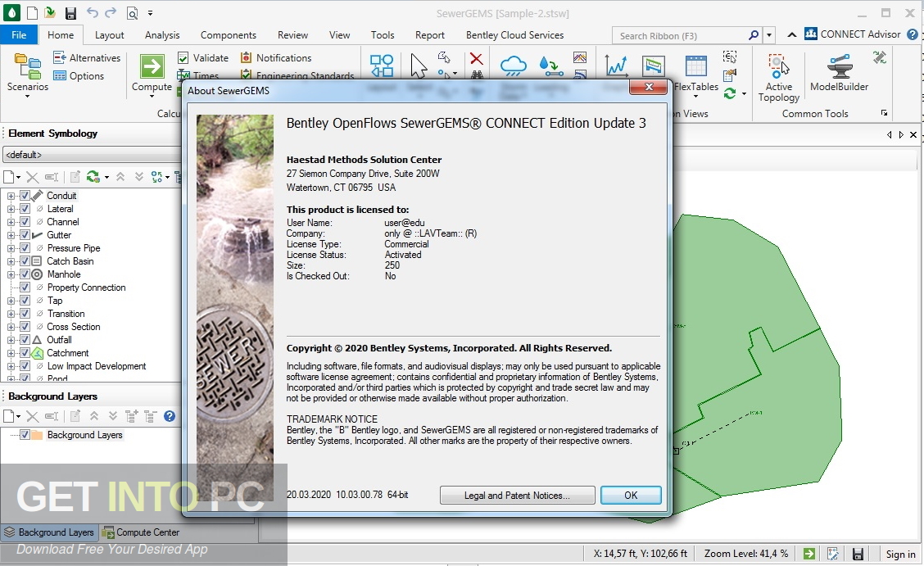Toggle the Catchment checkbox
The height and width of the screenshot is (566, 924).
25,353
